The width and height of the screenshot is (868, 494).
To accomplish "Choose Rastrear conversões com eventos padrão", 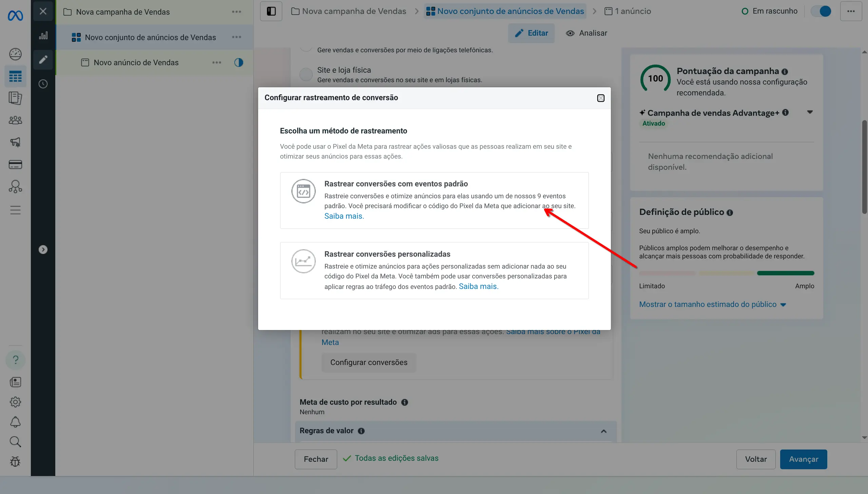I will (434, 200).
